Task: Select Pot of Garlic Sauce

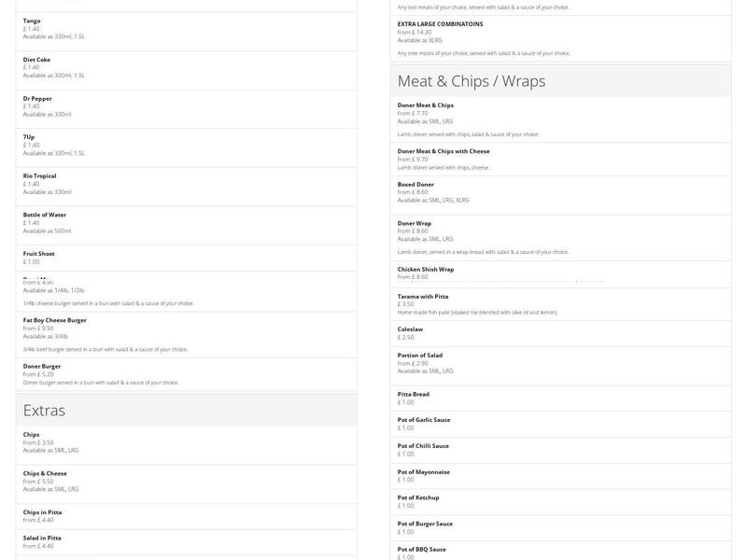Action: click(424, 420)
